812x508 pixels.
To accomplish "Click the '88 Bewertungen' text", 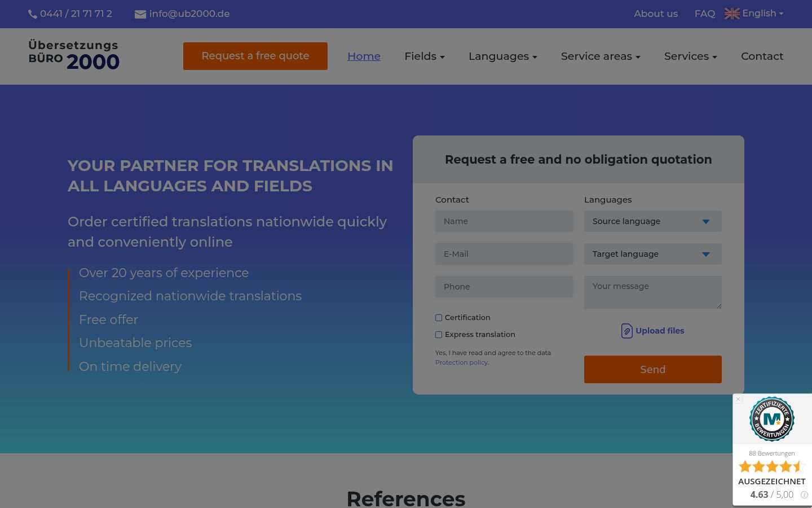I will 772,453.
